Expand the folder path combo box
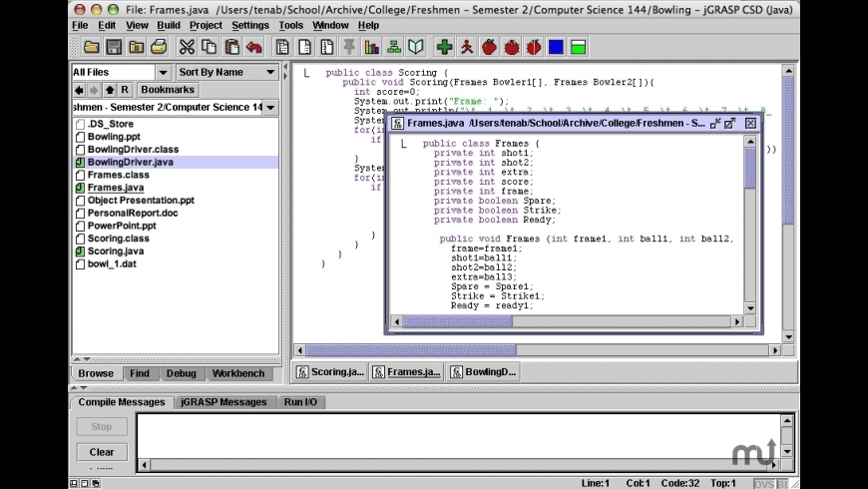 270,107
